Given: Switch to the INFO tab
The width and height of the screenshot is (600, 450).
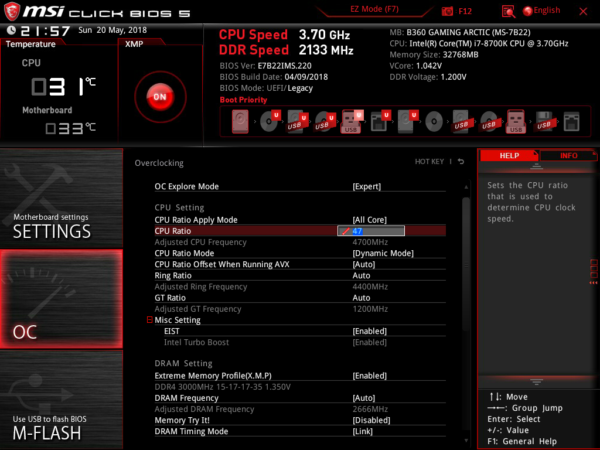Looking at the screenshot, I should click(569, 155).
